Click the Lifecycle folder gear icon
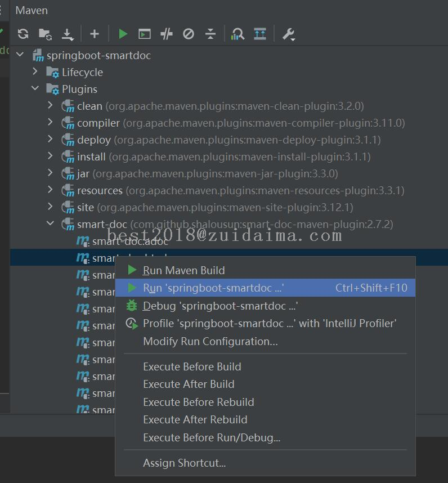 point(52,72)
